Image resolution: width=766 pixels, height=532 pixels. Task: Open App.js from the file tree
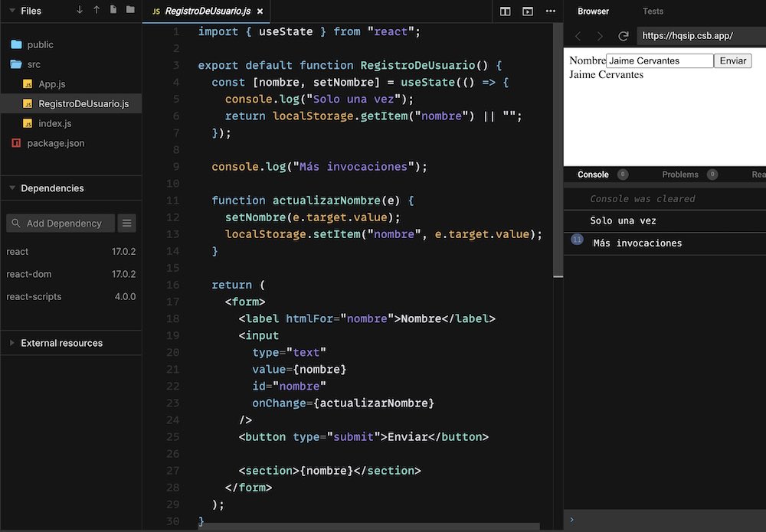[x=52, y=84]
